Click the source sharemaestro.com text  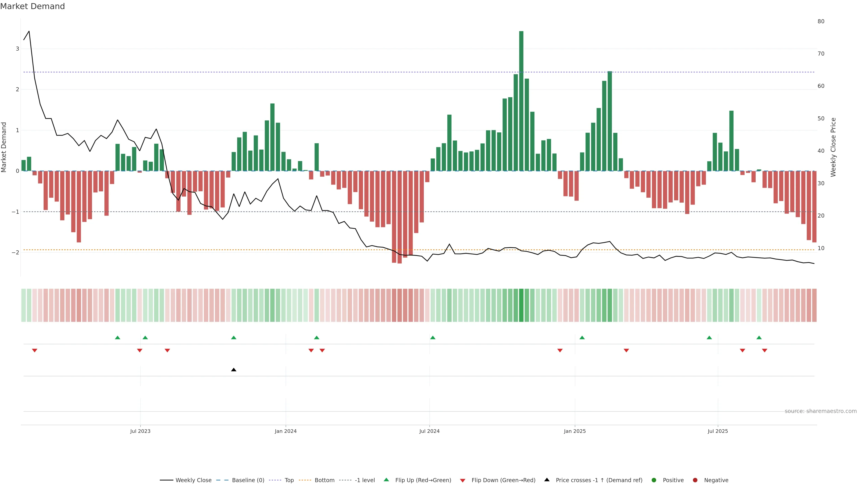(x=821, y=411)
